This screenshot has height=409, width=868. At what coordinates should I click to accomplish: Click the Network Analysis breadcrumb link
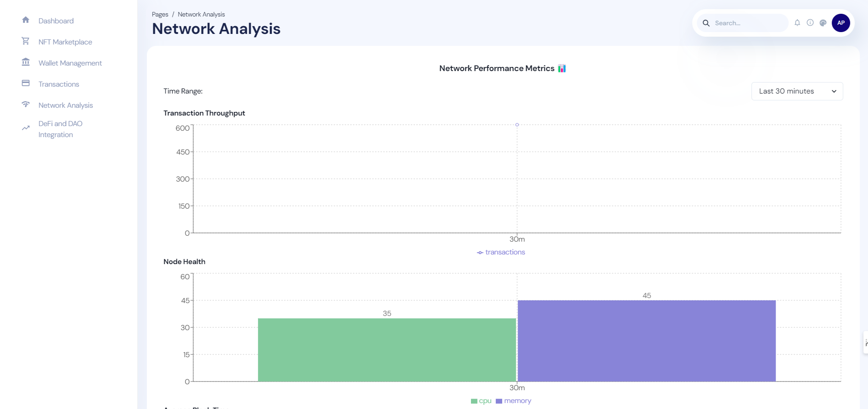coord(201,15)
